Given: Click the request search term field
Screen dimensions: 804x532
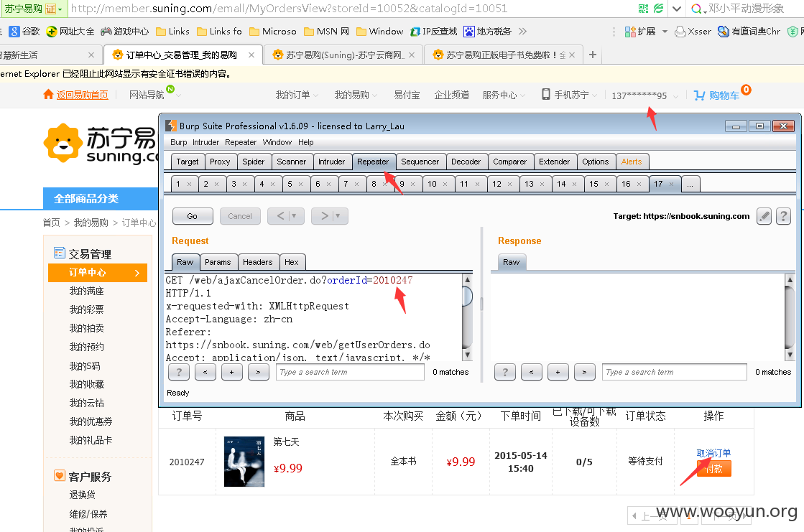Looking at the screenshot, I should (351, 372).
